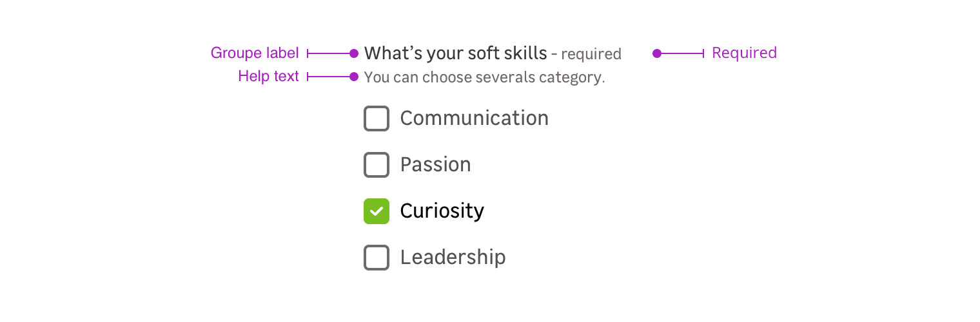Click the Curiosity label text

(442, 211)
